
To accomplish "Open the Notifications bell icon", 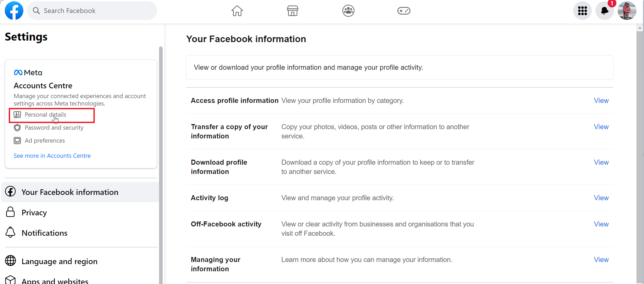I will [x=605, y=11].
